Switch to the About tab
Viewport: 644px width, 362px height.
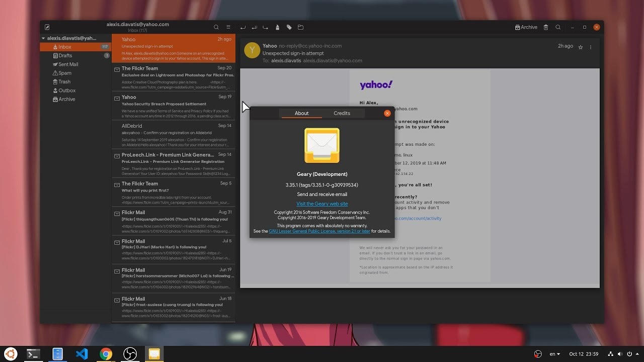301,113
